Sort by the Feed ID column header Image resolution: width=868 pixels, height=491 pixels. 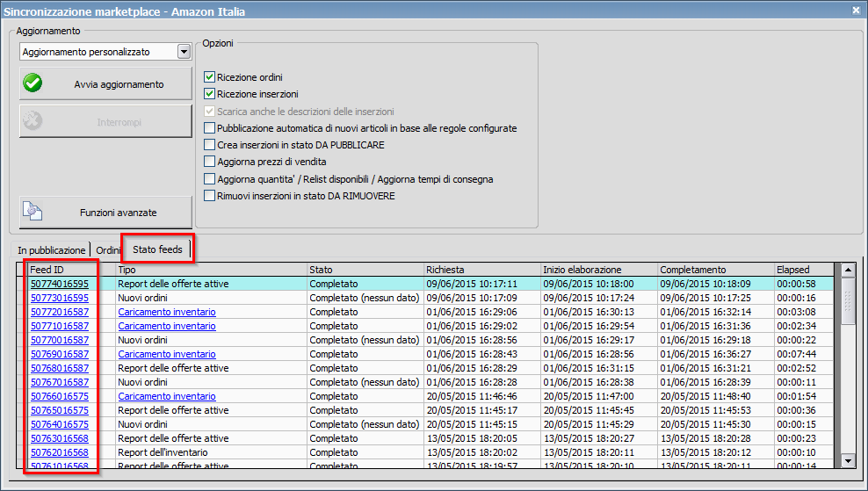click(x=71, y=270)
